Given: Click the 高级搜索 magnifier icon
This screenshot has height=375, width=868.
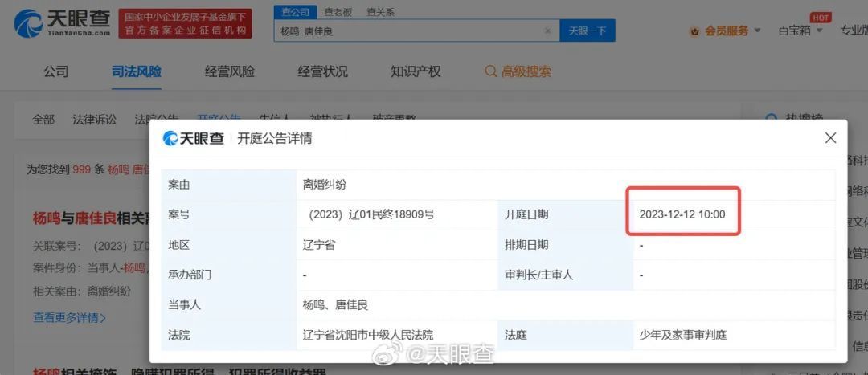Looking at the screenshot, I should click(x=491, y=71).
